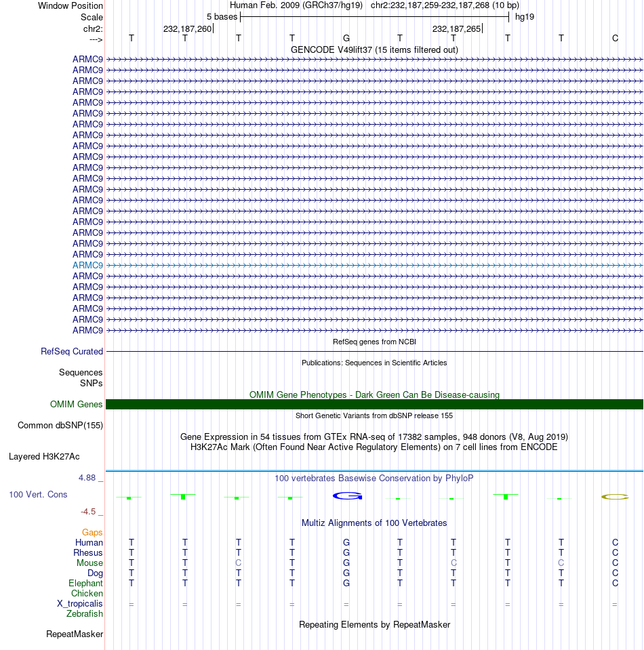
Task: Open the H3K27Ac Mark track title
Action: click(374, 447)
